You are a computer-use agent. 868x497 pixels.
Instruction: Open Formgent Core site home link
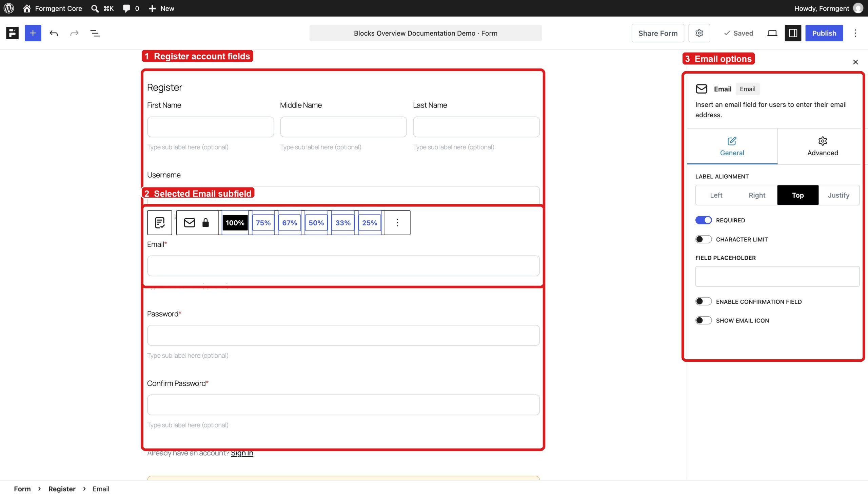pos(52,8)
